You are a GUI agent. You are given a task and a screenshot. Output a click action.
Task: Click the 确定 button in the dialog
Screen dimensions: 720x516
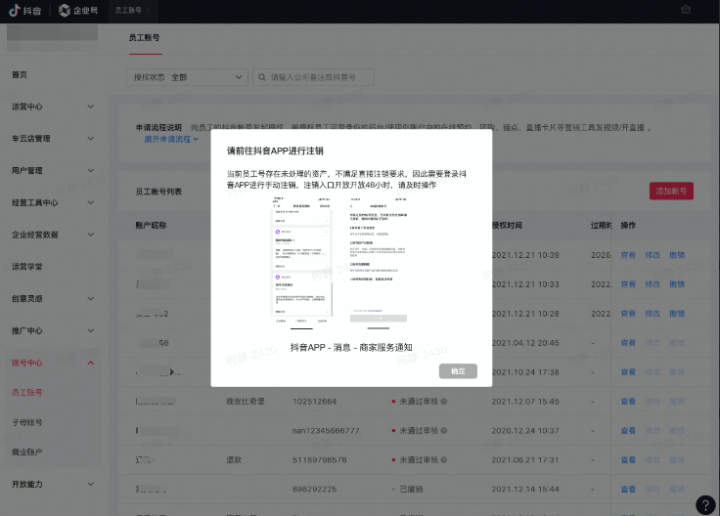point(458,371)
